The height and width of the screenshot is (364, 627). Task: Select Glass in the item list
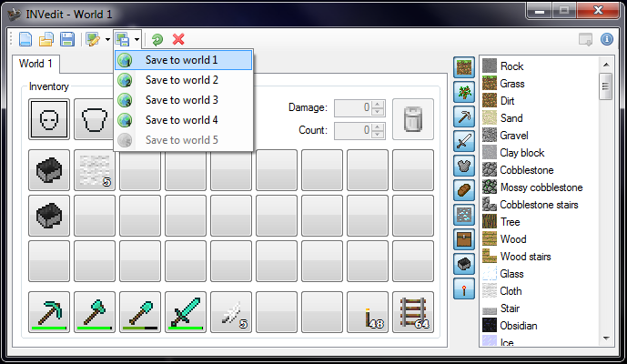coord(511,274)
